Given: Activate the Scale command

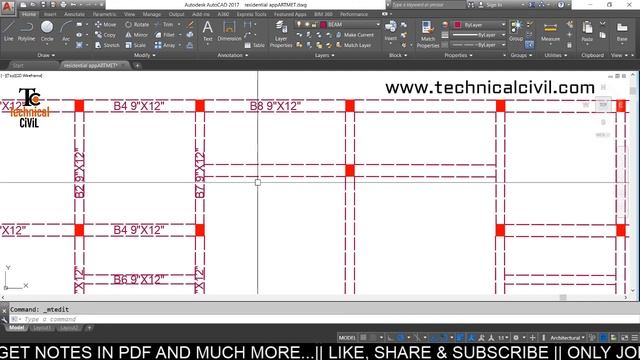Looking at the screenshot, I should 136,45.
